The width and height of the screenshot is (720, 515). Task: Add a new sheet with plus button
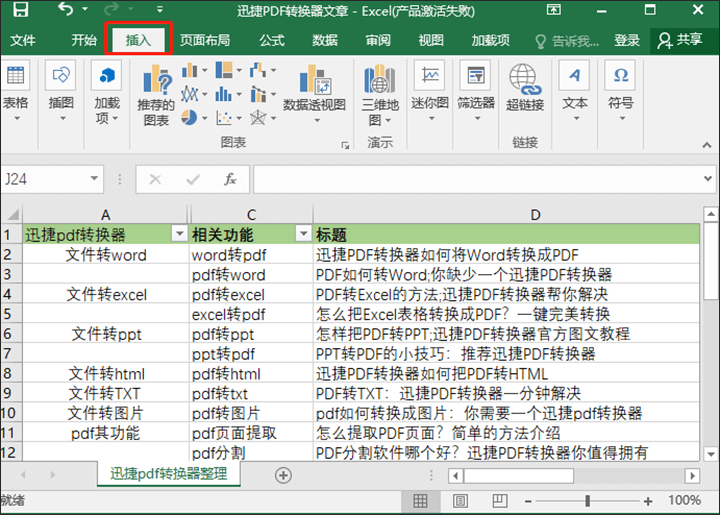tap(283, 475)
